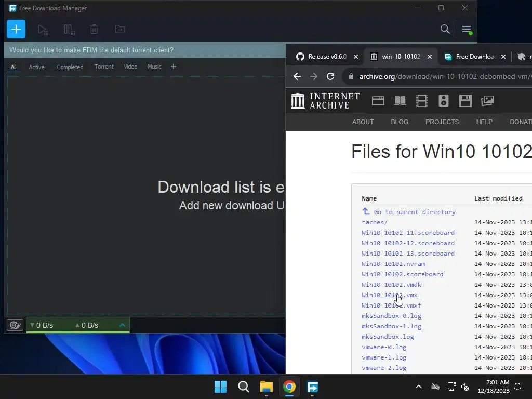Select the Completed downloads tab

tap(70, 67)
